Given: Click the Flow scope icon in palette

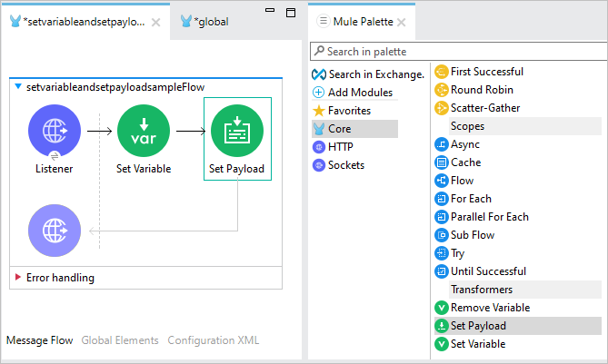Looking at the screenshot, I should (442, 181).
